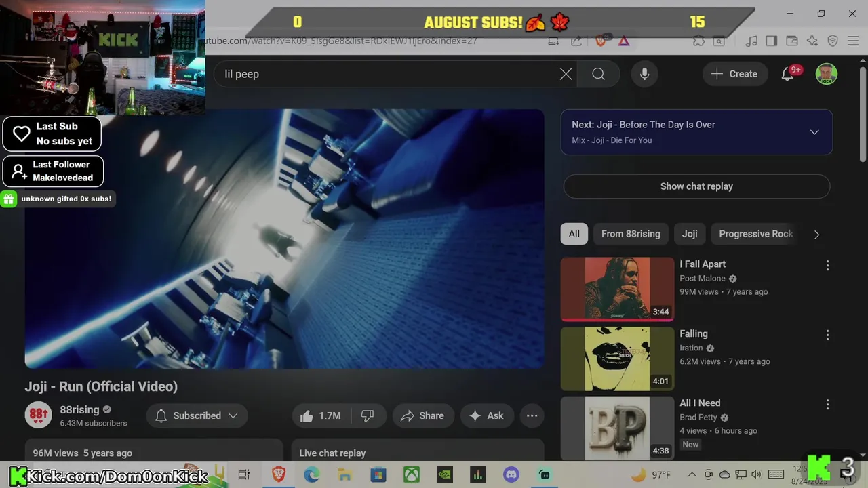The image size is (868, 488).
Task: Select the Joji filter chip
Action: pyautogui.click(x=690, y=234)
